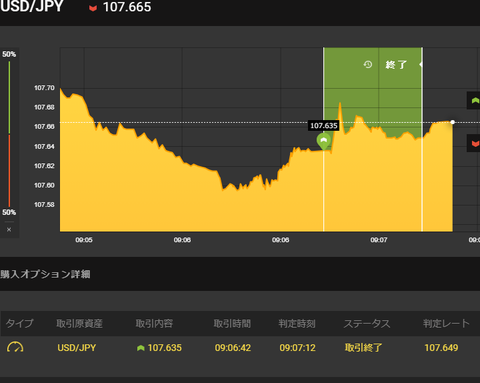Click the ステータス column header
The height and width of the screenshot is (383, 480).
(x=367, y=323)
